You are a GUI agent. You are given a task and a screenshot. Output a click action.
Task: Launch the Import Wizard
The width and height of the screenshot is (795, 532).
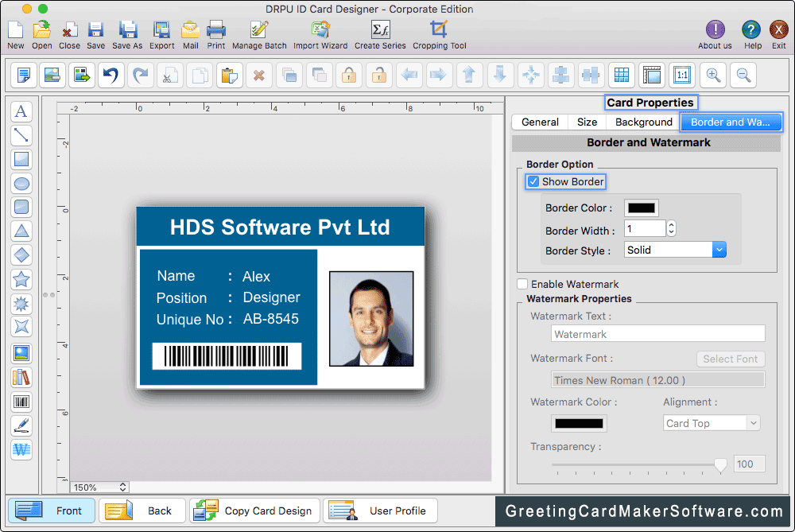tap(320, 30)
